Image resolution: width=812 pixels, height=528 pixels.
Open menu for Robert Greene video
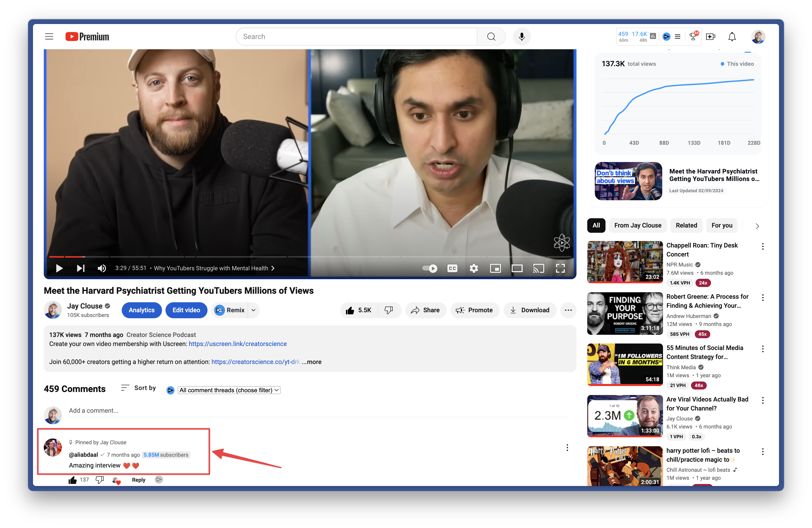[762, 298]
